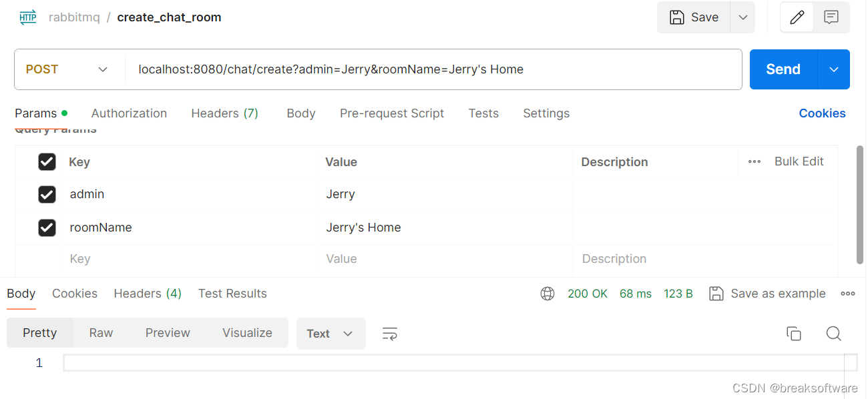Uncheck the admin parameter checkbox

(47, 194)
